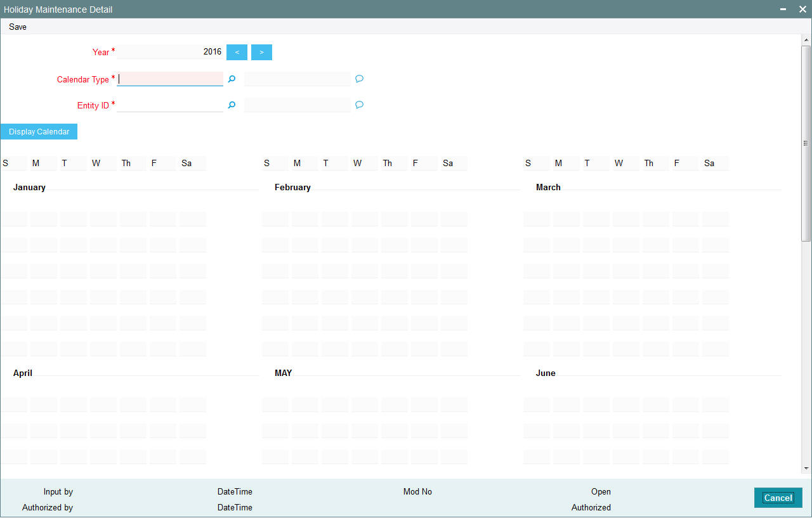Minimize the Holiday Maintenance Detail window
The height and width of the screenshot is (518, 812).
pyautogui.click(x=784, y=10)
